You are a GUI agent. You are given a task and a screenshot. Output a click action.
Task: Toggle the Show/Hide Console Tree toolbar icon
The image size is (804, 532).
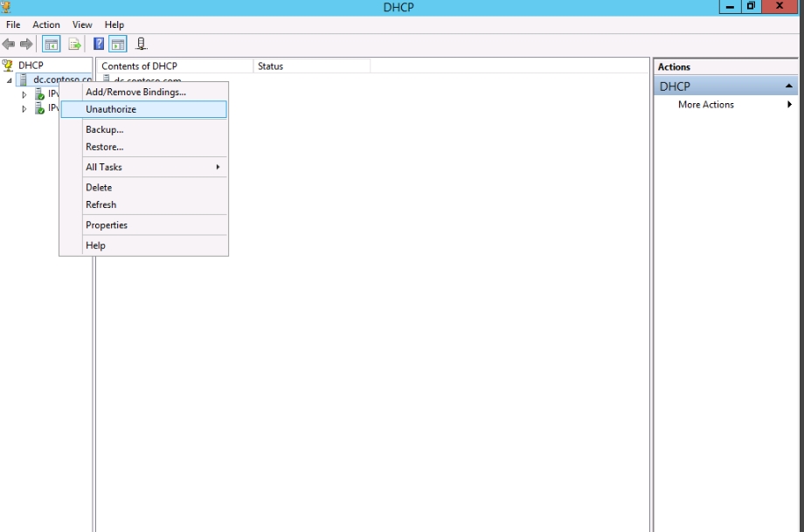[52, 45]
